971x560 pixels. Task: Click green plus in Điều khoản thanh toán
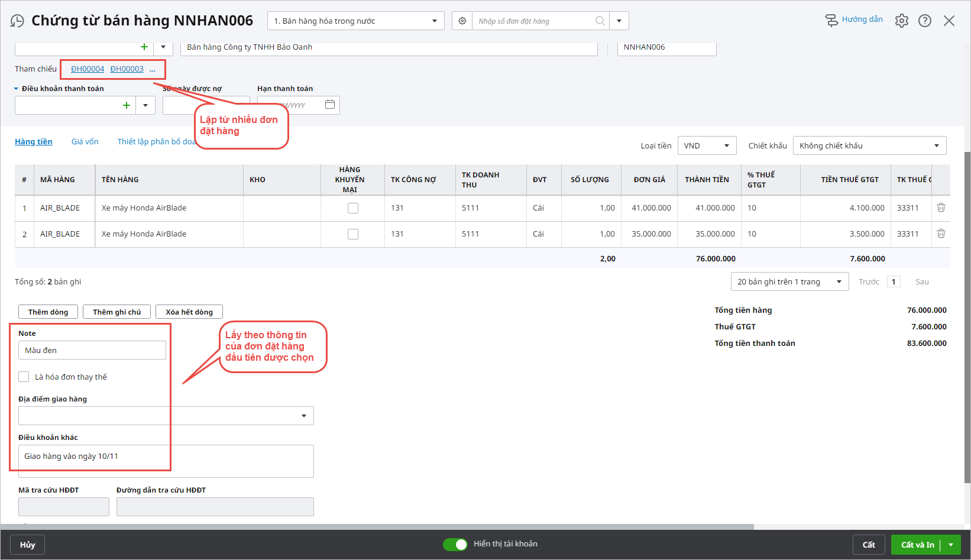pyautogui.click(x=126, y=105)
